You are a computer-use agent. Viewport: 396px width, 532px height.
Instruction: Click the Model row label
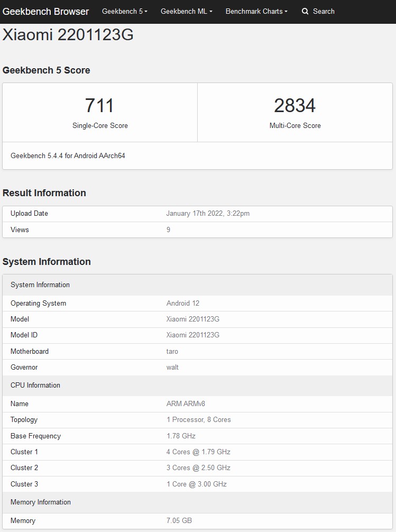(20, 319)
